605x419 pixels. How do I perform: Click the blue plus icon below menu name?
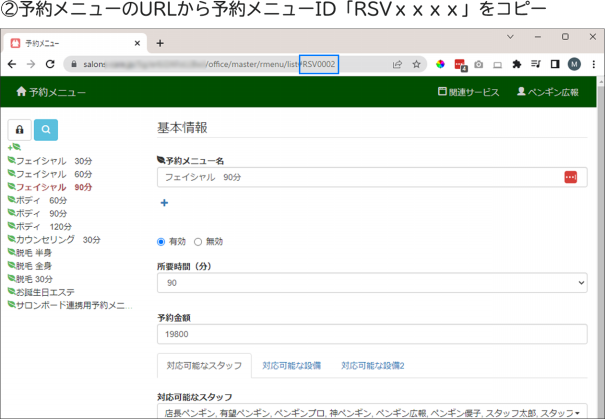pyautogui.click(x=164, y=203)
